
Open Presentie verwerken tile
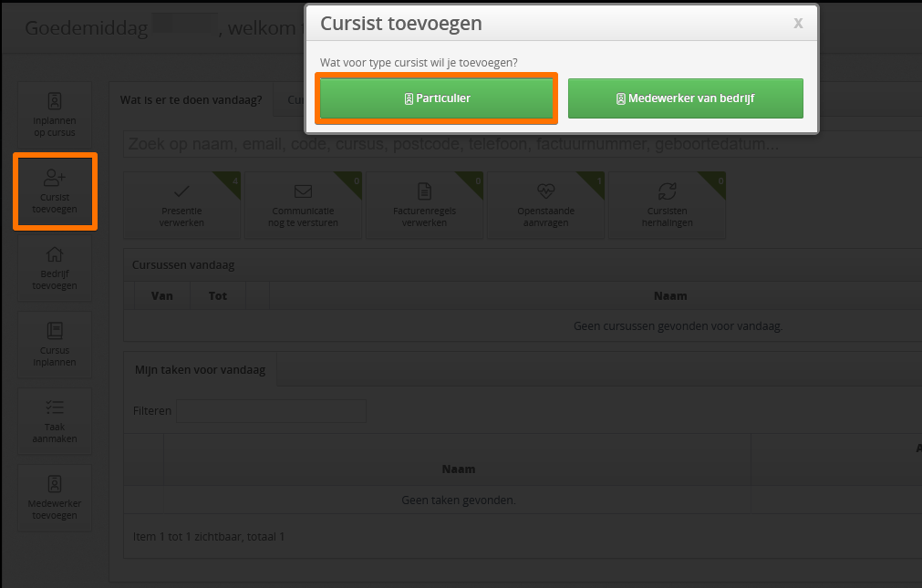pyautogui.click(x=181, y=205)
